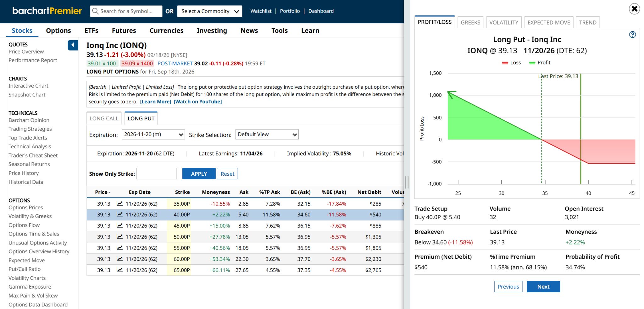Switch to the GREEKS tab

[x=470, y=22]
